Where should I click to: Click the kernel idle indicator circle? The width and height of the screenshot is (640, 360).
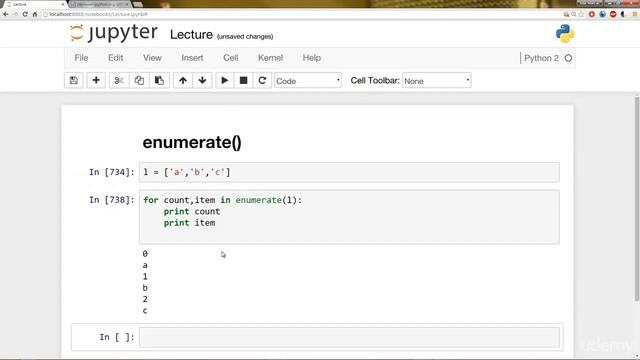coord(568,58)
